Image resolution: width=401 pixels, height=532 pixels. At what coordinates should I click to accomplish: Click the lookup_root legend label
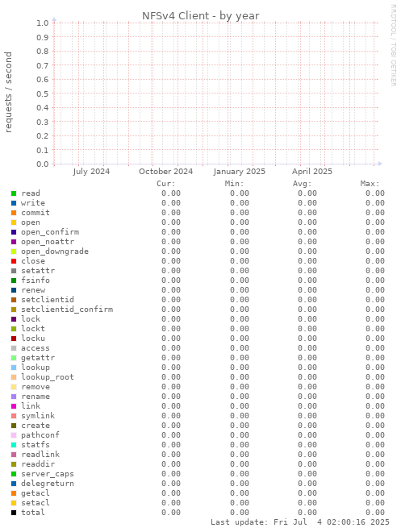tap(48, 377)
